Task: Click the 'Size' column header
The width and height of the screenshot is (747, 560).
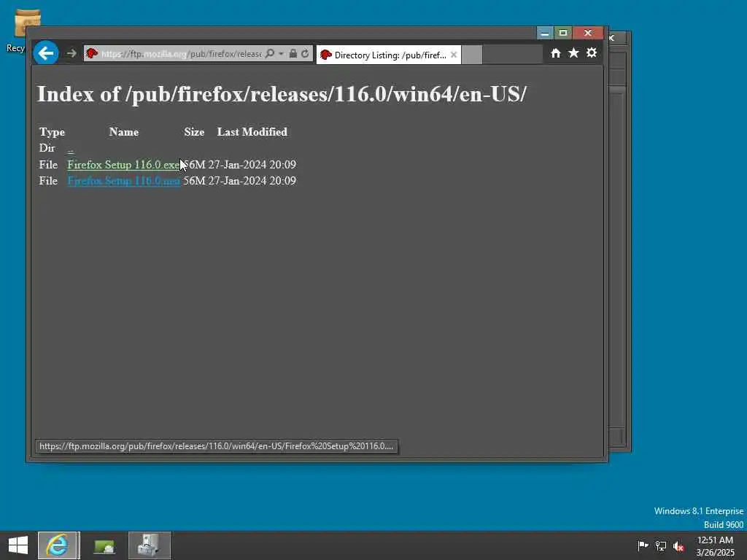Action: 194,132
